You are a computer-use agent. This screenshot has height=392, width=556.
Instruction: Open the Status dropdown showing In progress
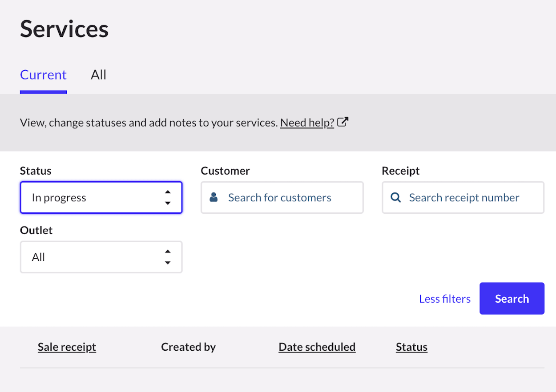point(93,197)
